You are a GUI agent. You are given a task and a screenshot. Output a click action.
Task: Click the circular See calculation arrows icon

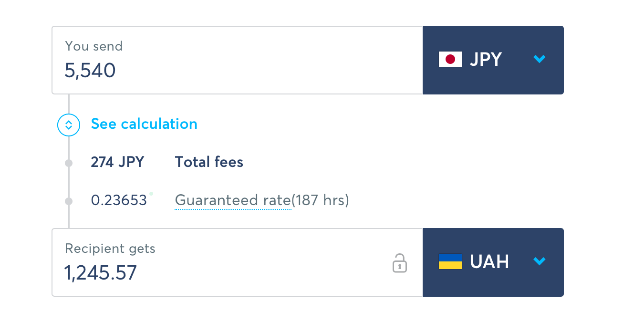coord(69,125)
